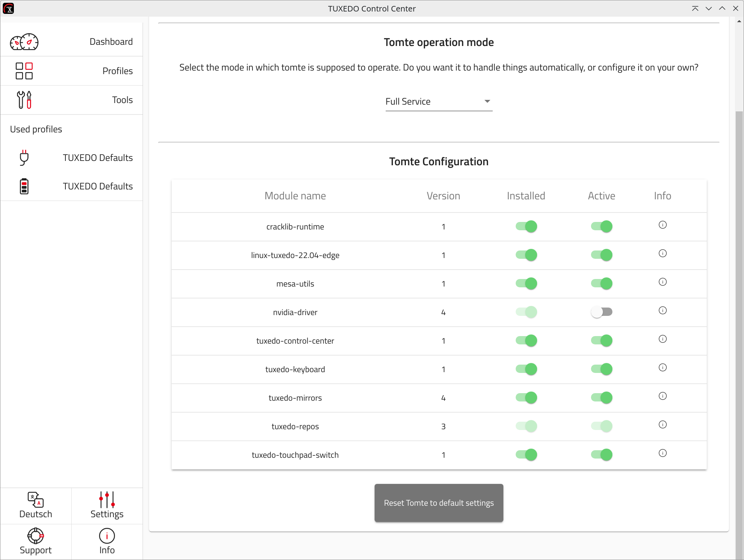Open Support button label
Image resolution: width=744 pixels, height=560 pixels.
coord(36,550)
